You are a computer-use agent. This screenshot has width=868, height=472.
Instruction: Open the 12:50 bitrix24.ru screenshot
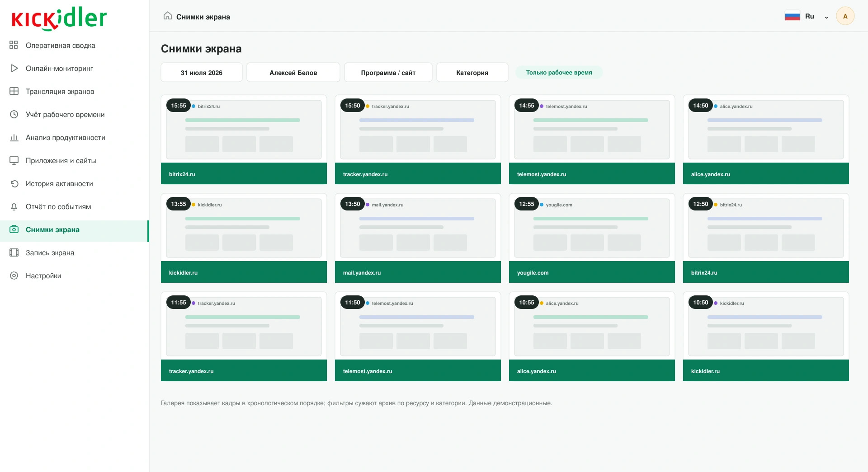tap(766, 238)
